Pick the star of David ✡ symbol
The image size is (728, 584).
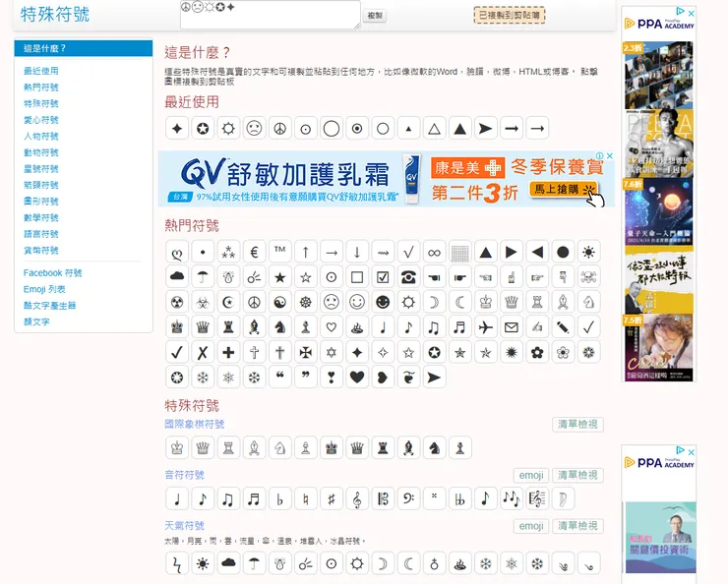click(x=331, y=352)
